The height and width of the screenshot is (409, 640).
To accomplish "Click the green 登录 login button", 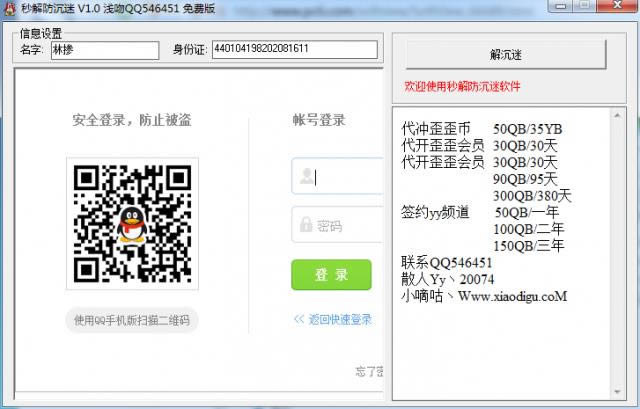I will click(x=331, y=275).
